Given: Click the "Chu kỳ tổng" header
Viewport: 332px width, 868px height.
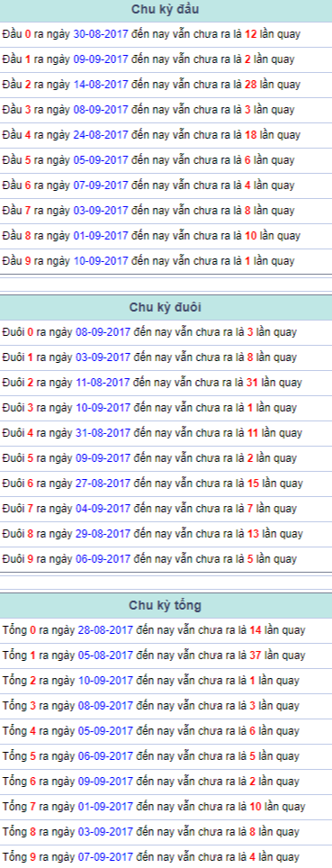Looking at the screenshot, I should pyautogui.click(x=166, y=605).
